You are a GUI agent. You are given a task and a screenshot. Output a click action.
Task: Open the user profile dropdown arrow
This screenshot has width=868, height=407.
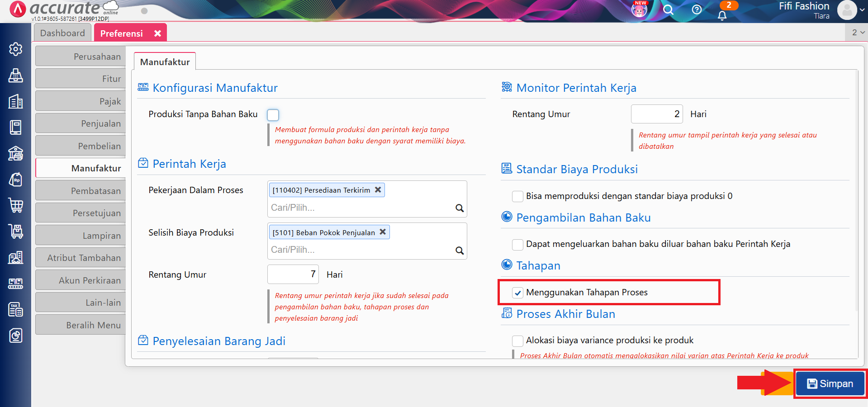[860, 10]
